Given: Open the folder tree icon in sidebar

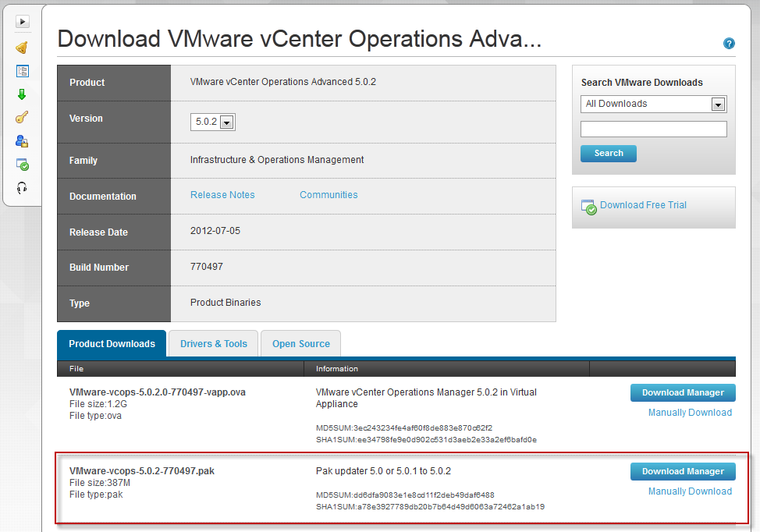Looking at the screenshot, I should [x=23, y=71].
